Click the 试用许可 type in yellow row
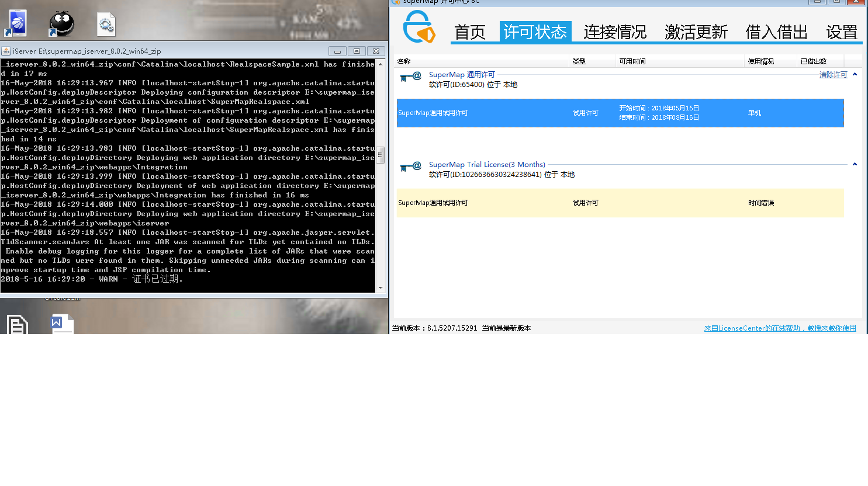The height and width of the screenshot is (486, 868). 586,203
